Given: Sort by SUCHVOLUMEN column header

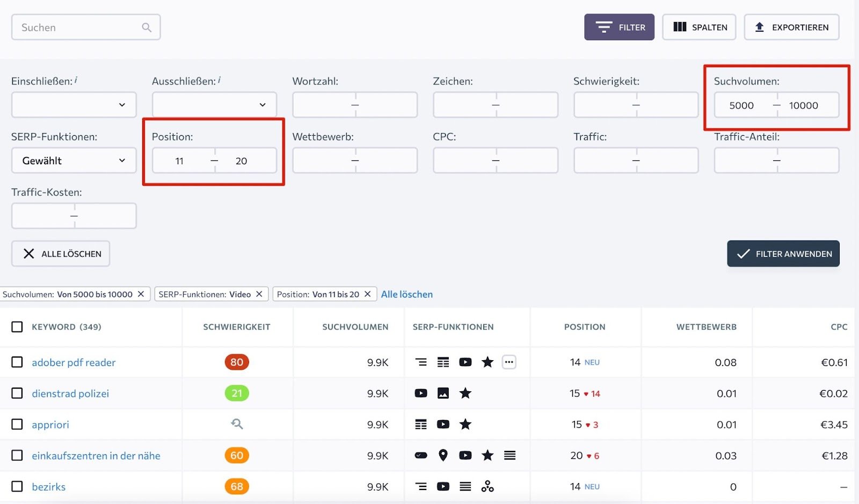Looking at the screenshot, I should [x=355, y=327].
